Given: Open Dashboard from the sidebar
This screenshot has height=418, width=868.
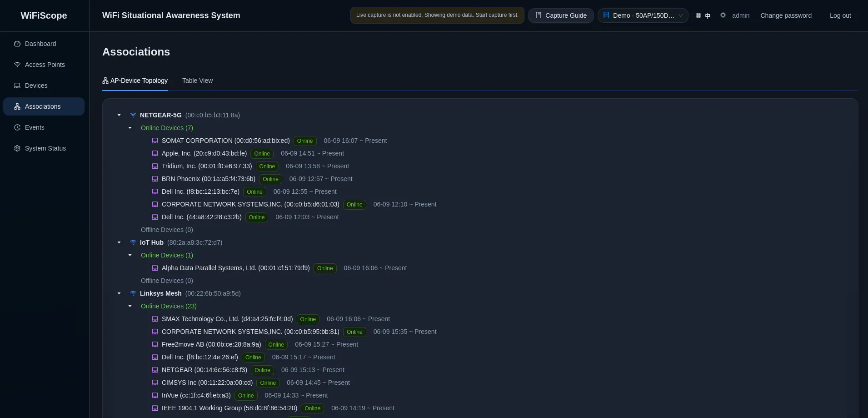Looking at the screenshot, I should click(x=44, y=44).
